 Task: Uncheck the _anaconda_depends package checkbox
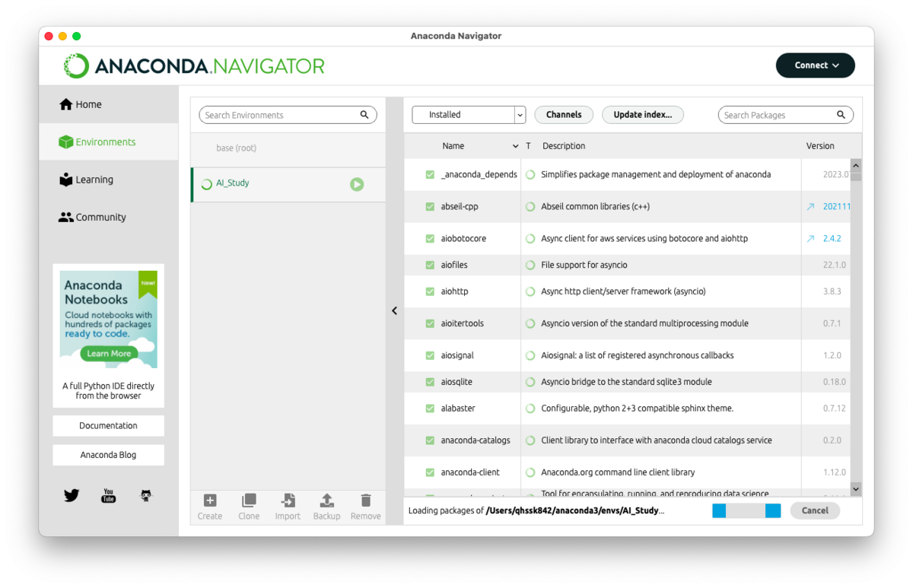tap(430, 175)
